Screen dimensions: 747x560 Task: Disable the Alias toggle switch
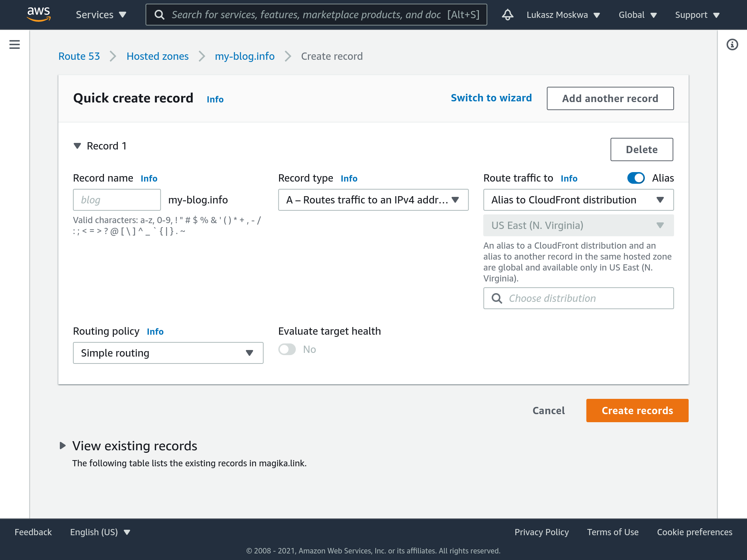click(636, 178)
